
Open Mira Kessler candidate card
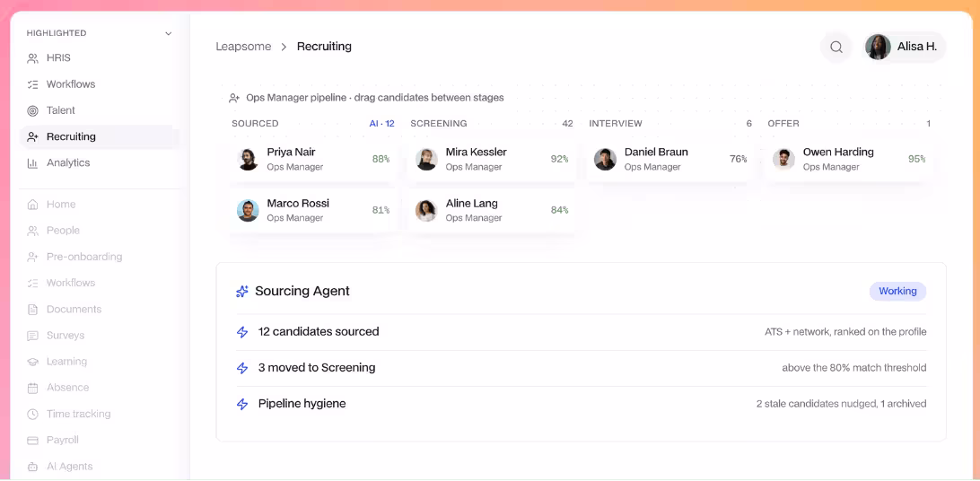(491, 160)
